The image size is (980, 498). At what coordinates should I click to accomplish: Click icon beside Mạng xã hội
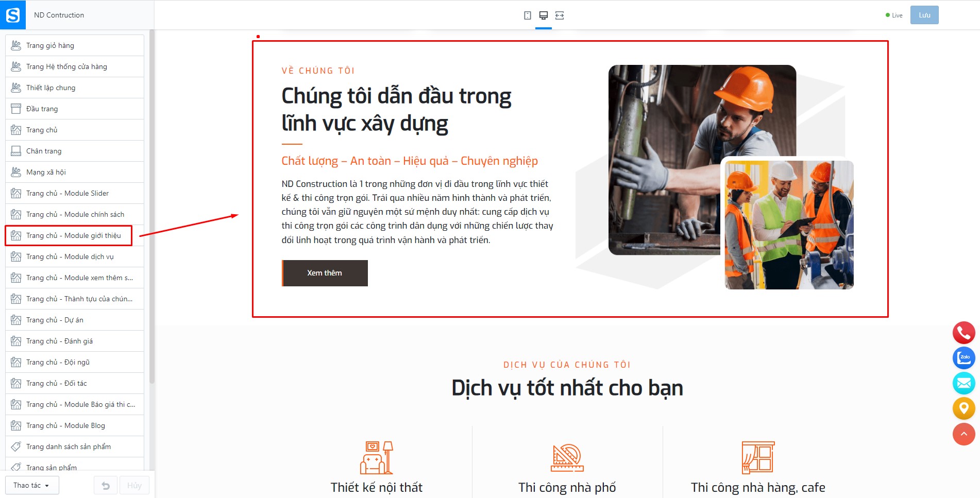tap(16, 172)
